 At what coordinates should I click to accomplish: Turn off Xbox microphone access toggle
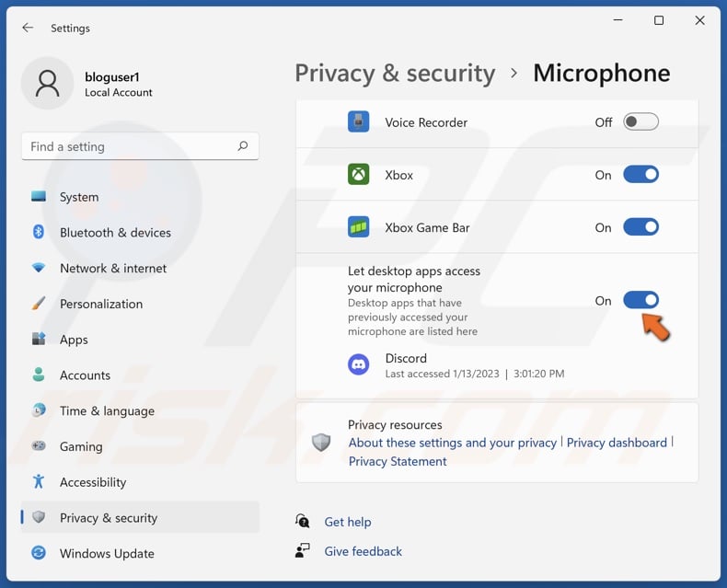point(640,174)
